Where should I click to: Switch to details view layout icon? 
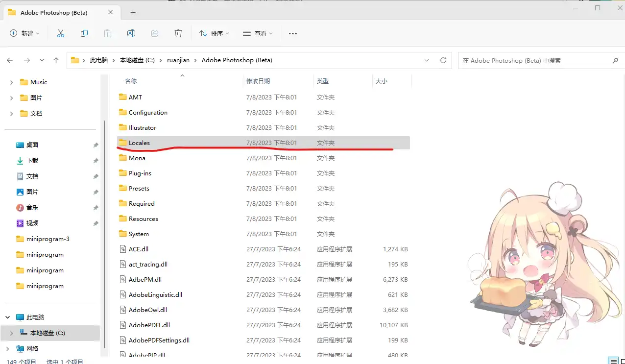(x=612, y=361)
